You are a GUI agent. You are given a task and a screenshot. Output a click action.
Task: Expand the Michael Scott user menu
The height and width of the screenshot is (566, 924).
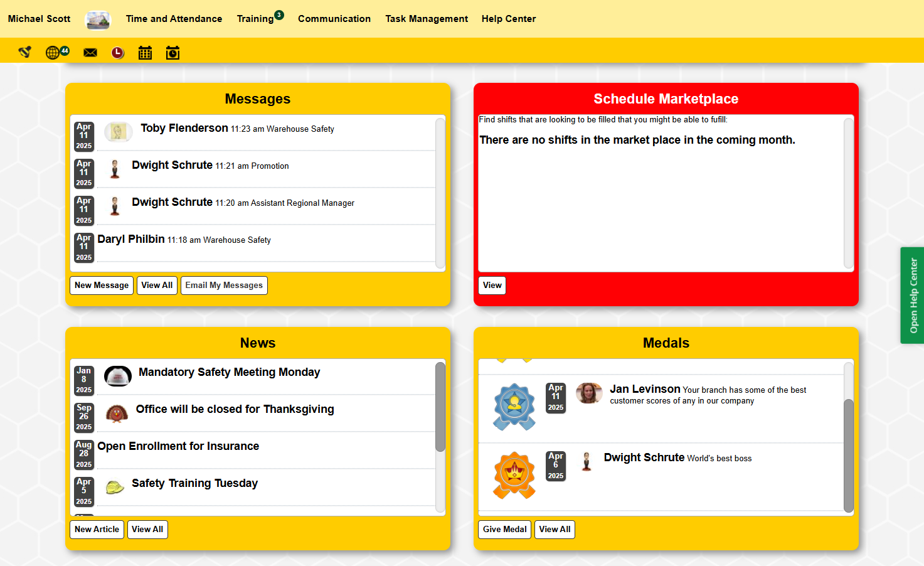[39, 19]
